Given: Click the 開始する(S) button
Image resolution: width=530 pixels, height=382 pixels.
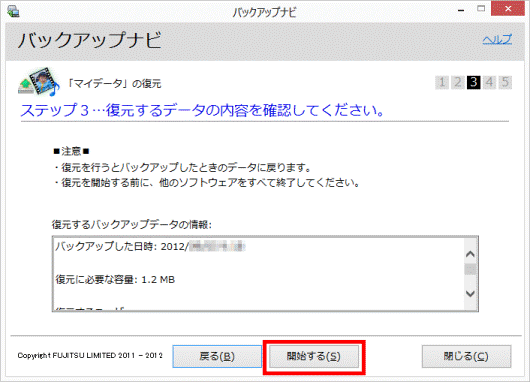Looking at the screenshot, I should (x=314, y=356).
